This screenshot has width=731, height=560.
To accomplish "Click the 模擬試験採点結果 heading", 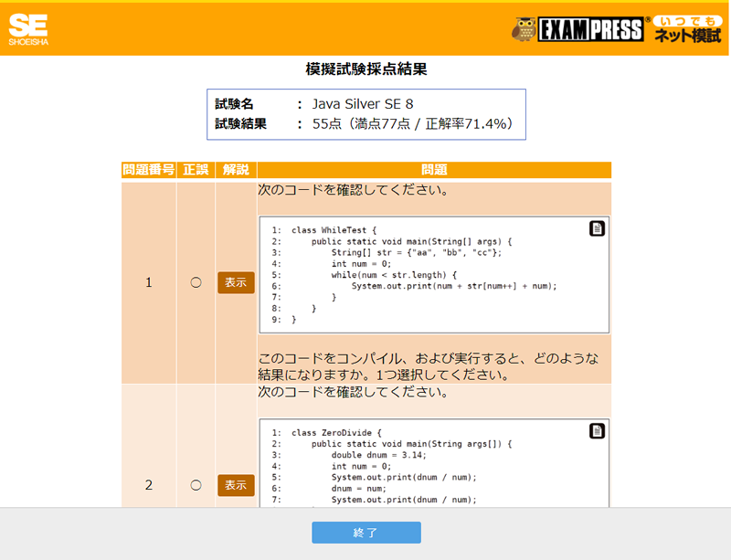I will coord(366,69).
